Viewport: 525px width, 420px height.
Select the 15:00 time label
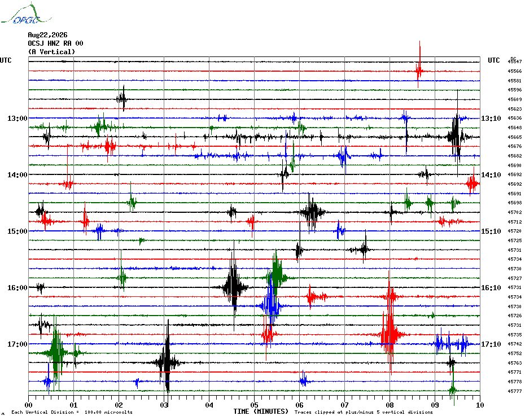pos(17,231)
